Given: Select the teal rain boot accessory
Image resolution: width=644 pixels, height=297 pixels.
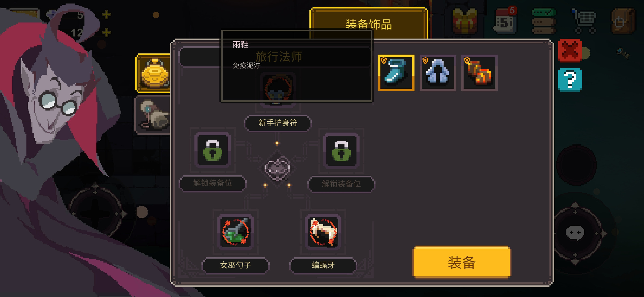Looking at the screenshot, I should coord(396,73).
